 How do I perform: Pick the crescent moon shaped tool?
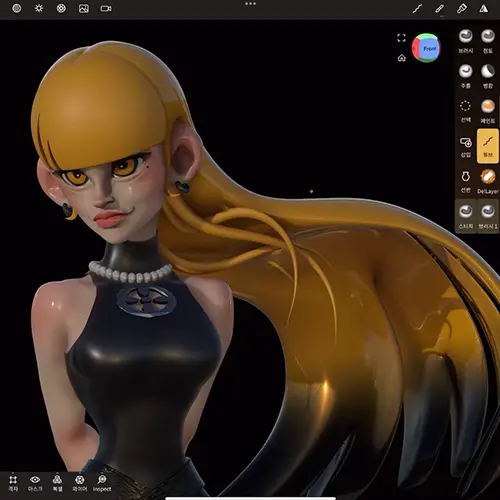pyautogui.click(x=488, y=76)
